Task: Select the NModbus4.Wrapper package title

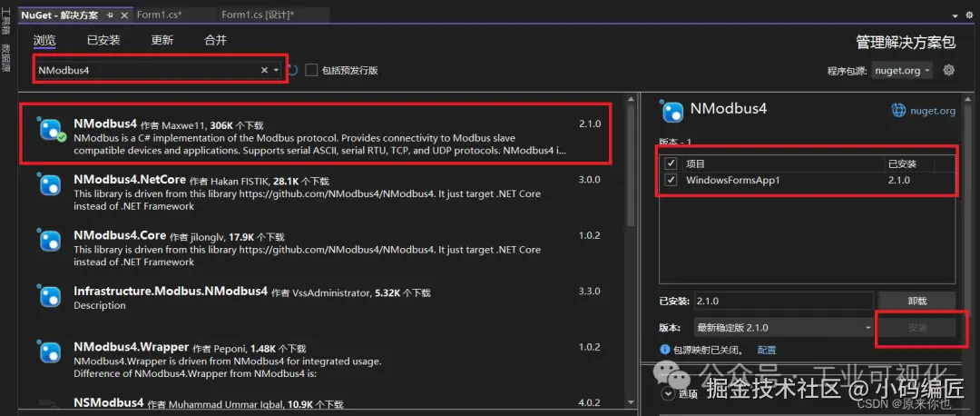Action: pos(131,347)
